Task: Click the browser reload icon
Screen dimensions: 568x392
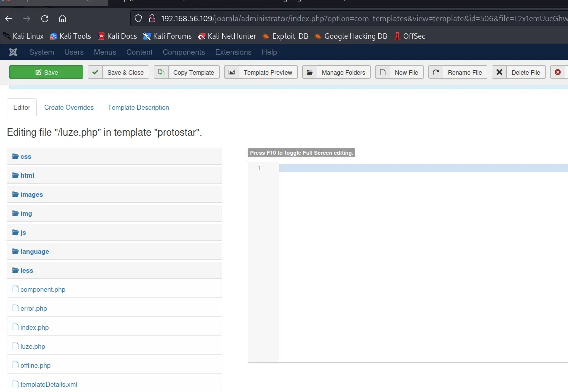Action: point(45,19)
